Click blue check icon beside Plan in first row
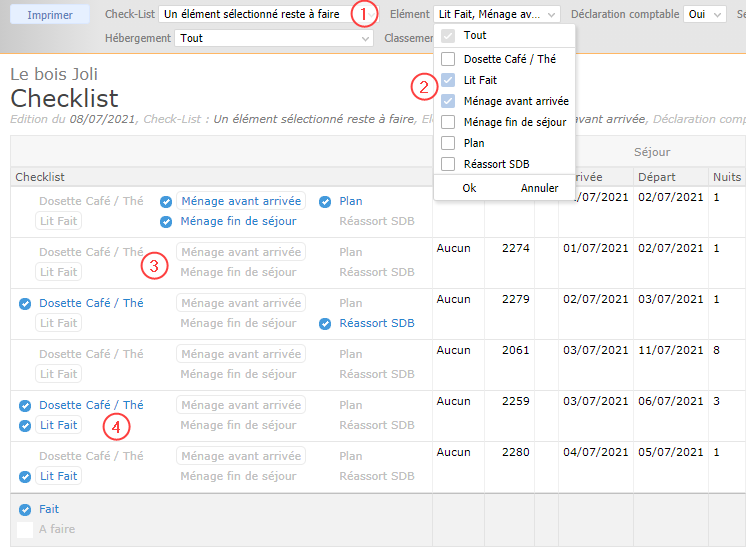Screen dimensions: 746x547 (325, 201)
